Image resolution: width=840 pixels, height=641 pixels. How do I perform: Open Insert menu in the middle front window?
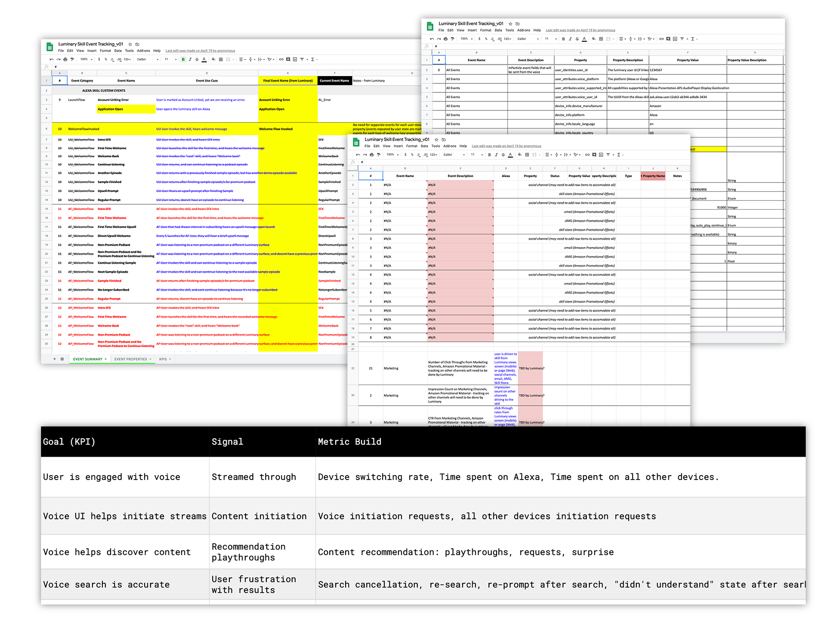tap(398, 146)
